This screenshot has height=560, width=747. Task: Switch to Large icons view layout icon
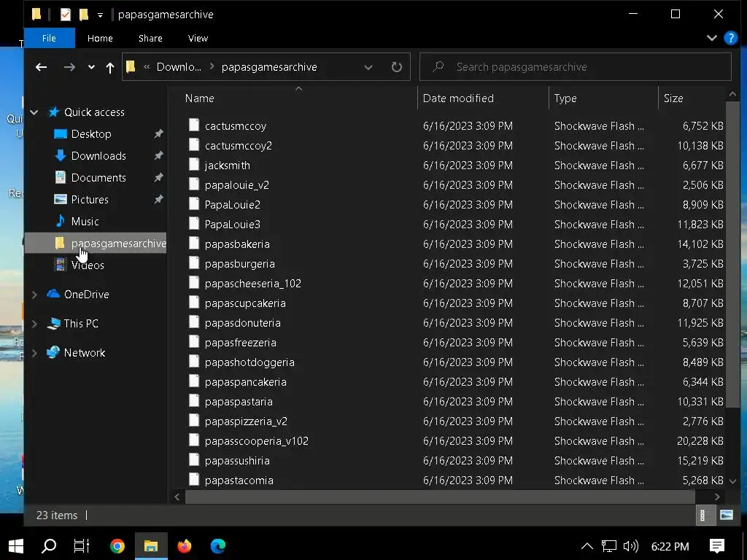tap(727, 516)
